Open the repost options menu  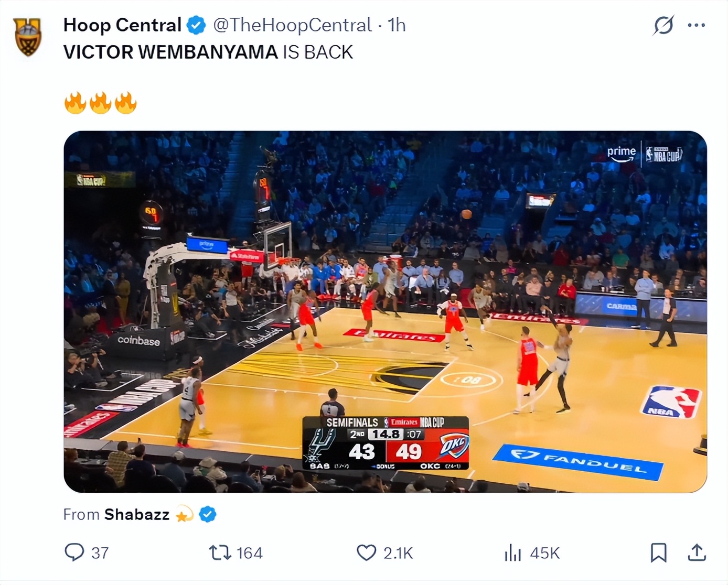(220, 552)
